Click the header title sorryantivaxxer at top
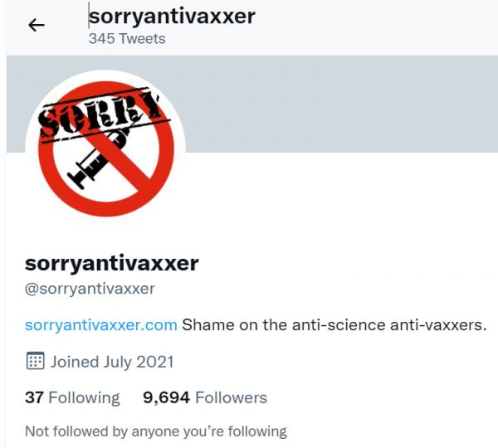 pos(172,17)
